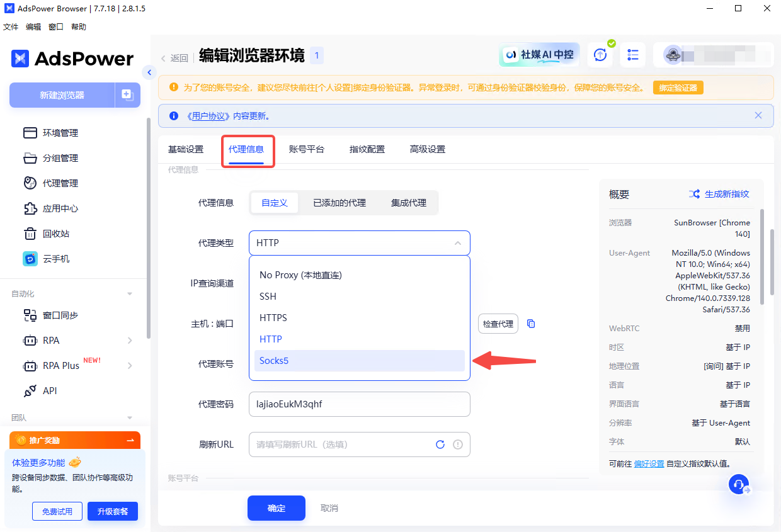Switch to the 指纹配置 tab
The width and height of the screenshot is (781, 532).
pyautogui.click(x=367, y=149)
